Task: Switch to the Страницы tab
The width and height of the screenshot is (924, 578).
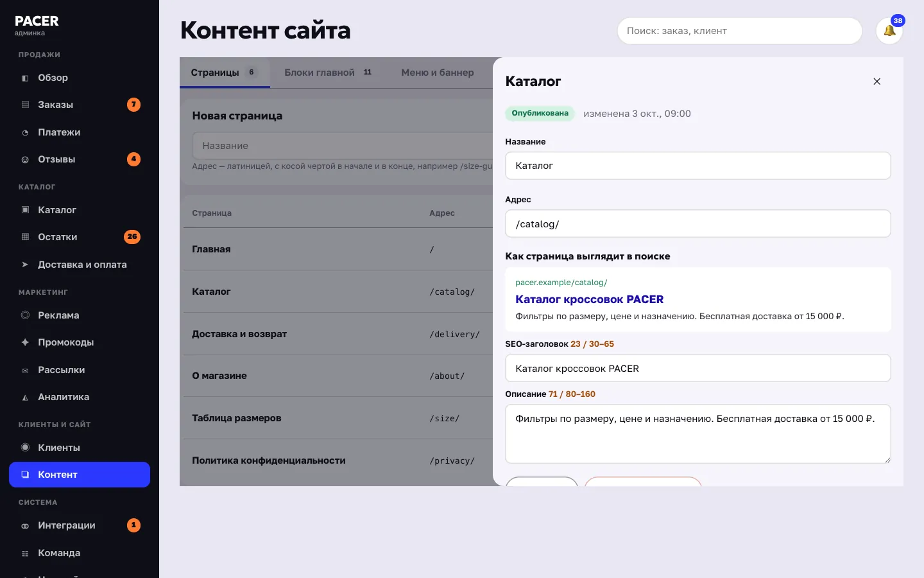Action: [225, 73]
